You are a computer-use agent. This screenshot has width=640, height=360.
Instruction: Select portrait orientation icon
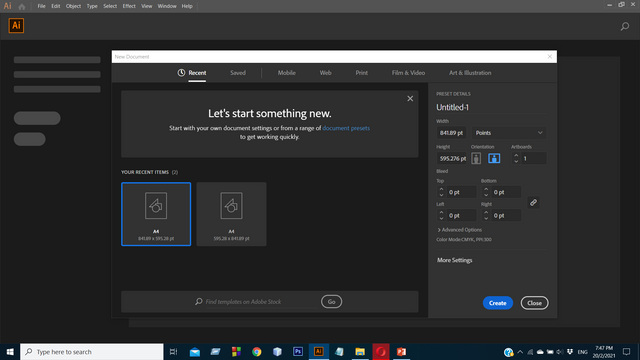tap(476, 158)
